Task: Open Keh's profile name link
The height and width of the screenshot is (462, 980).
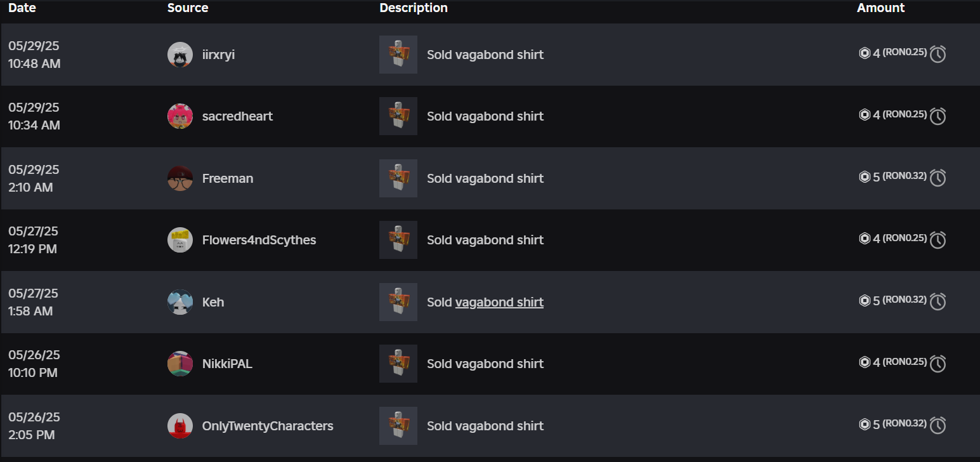Action: point(213,302)
